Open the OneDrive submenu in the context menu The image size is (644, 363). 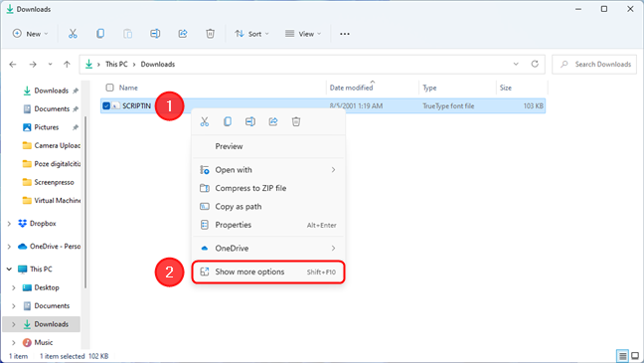pyautogui.click(x=268, y=249)
